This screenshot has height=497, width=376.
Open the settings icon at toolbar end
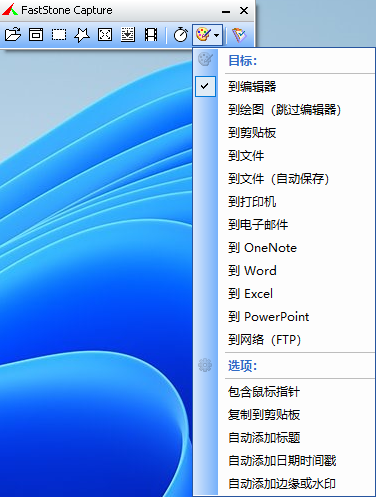point(239,35)
